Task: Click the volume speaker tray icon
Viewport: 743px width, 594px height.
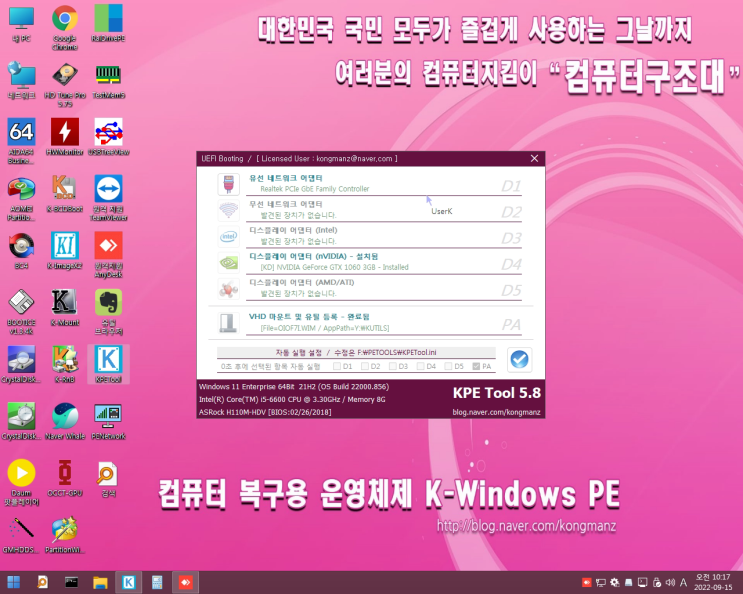Action: (x=670, y=583)
